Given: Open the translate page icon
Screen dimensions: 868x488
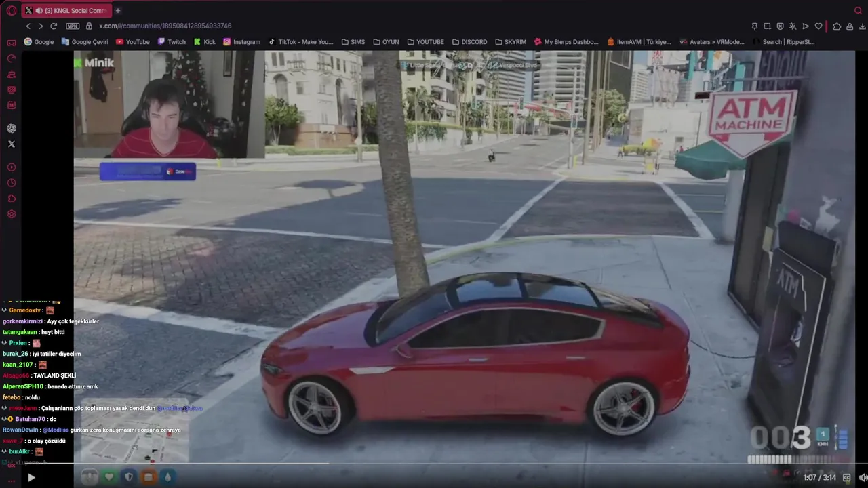Looking at the screenshot, I should point(793,26).
